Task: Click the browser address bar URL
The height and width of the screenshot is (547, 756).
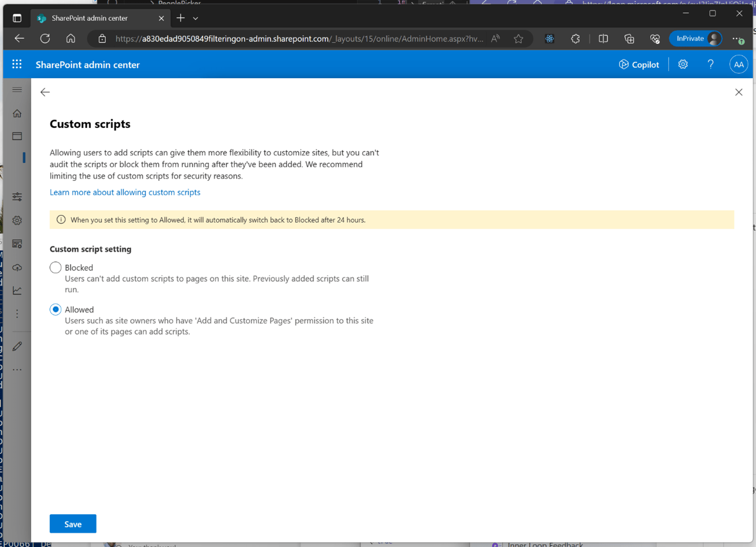Action: point(299,39)
